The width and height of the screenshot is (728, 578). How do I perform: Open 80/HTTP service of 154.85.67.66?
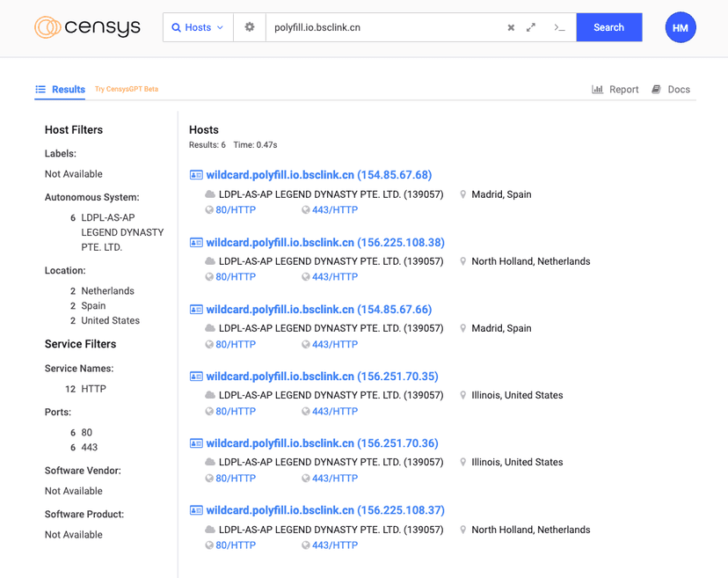[236, 344]
